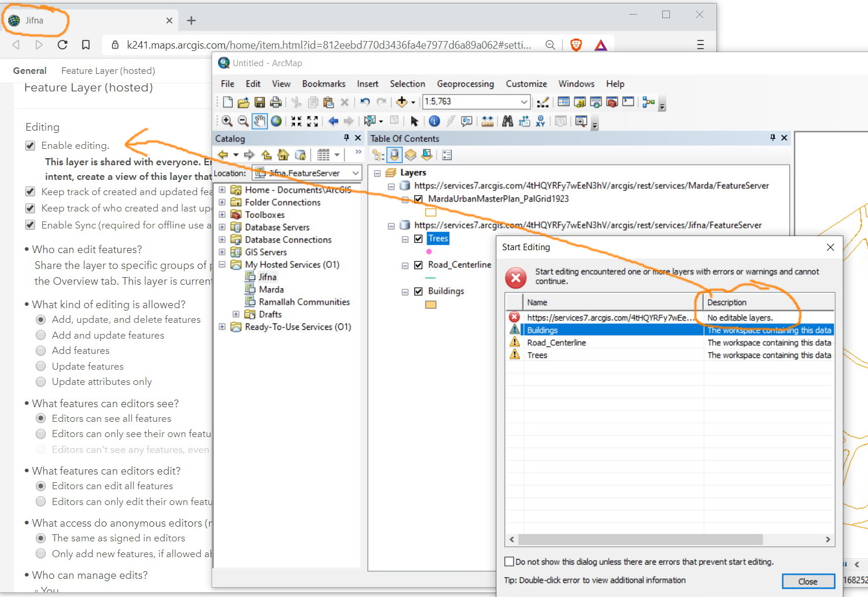
Task: Click the Go To XY icon
Action: [x=540, y=121]
